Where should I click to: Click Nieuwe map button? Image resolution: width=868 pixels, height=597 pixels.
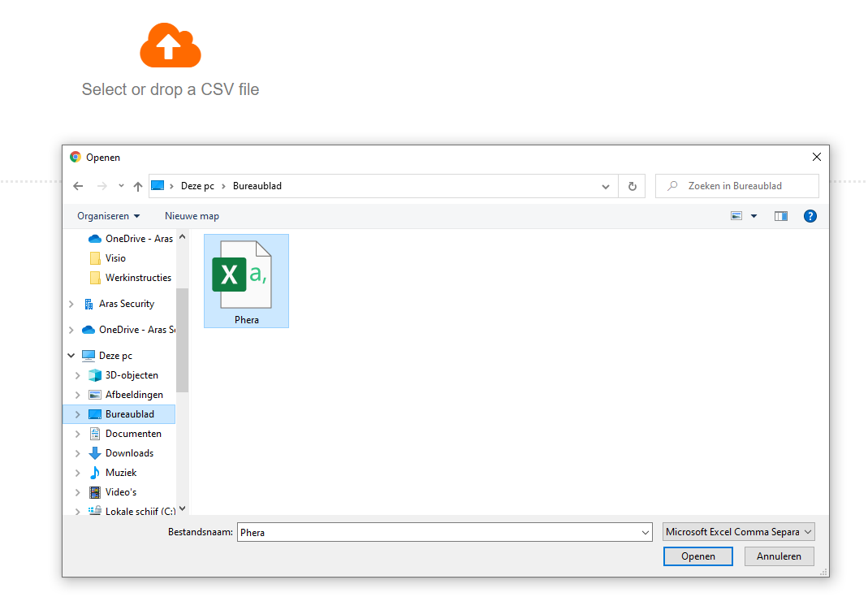coord(192,216)
